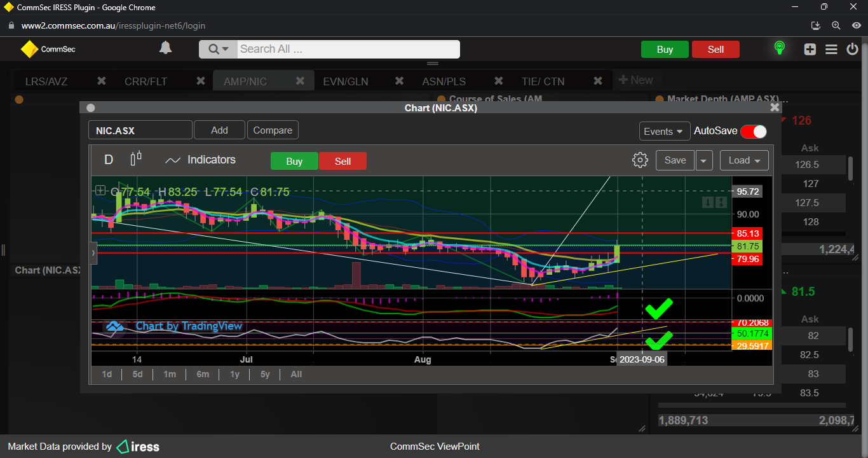Switch to the LRS/AVZ tab
Viewport: 868px width, 458px height.
pos(46,81)
